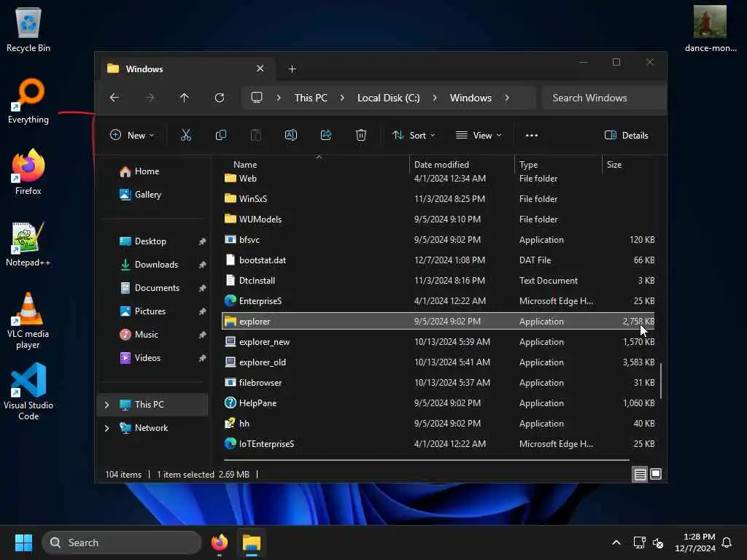Select the Windows tab
Viewport: 747px width, 560px height.
(x=186, y=69)
